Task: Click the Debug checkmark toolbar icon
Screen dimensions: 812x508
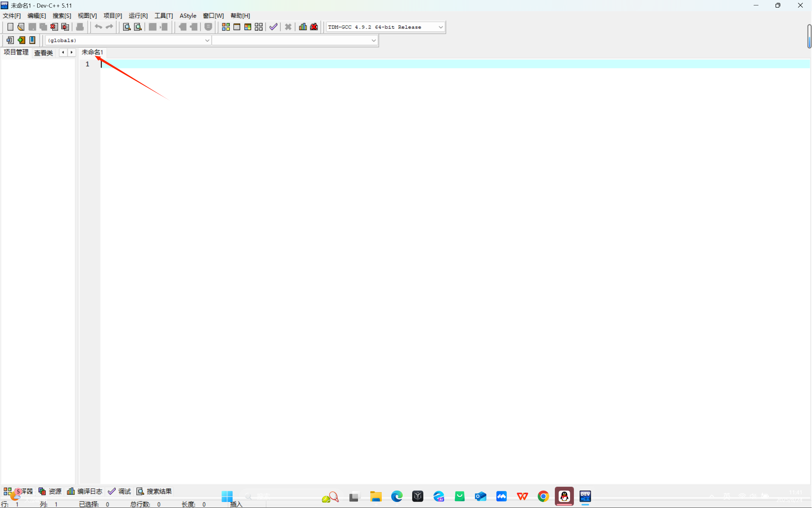Action: (x=273, y=27)
